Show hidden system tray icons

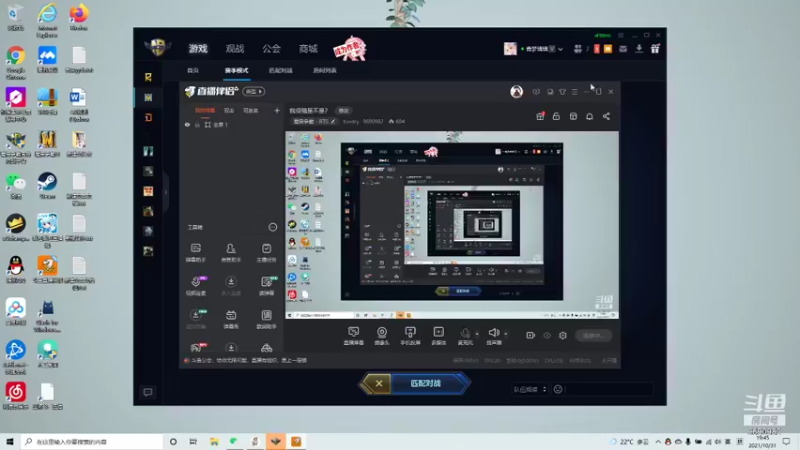pos(658,442)
